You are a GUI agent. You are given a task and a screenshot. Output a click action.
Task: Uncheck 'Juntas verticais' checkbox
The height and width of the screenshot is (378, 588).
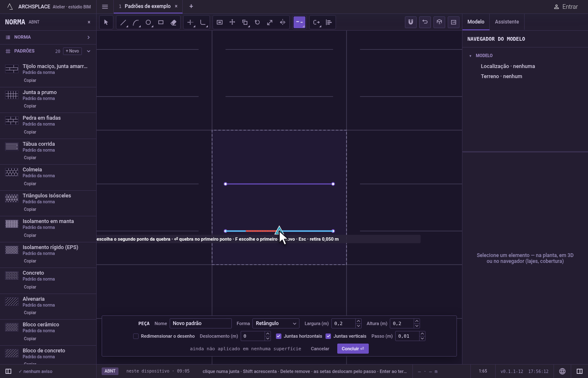tap(328, 336)
